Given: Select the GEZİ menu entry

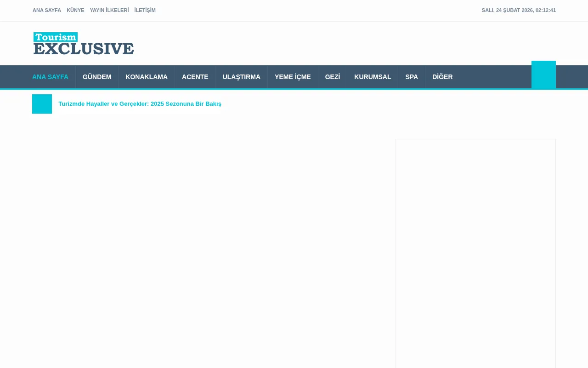Looking at the screenshot, I should (332, 77).
